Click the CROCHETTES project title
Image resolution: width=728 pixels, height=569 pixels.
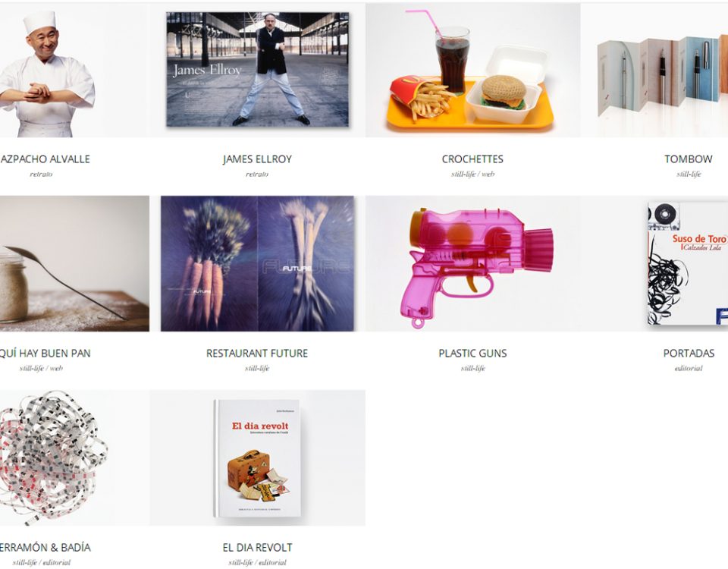(472, 159)
